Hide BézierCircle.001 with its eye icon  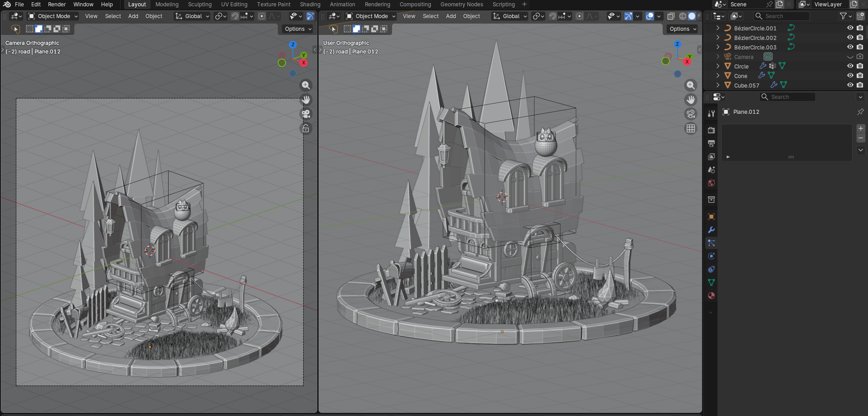[x=850, y=28]
